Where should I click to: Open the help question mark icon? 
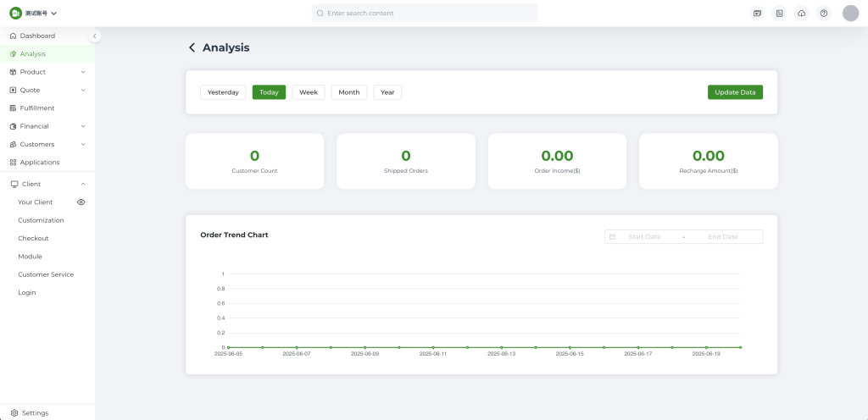[x=823, y=14]
